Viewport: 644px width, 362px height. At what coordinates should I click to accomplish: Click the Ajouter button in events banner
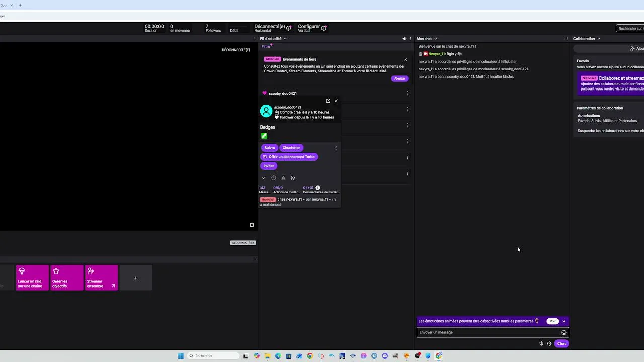pyautogui.click(x=399, y=78)
